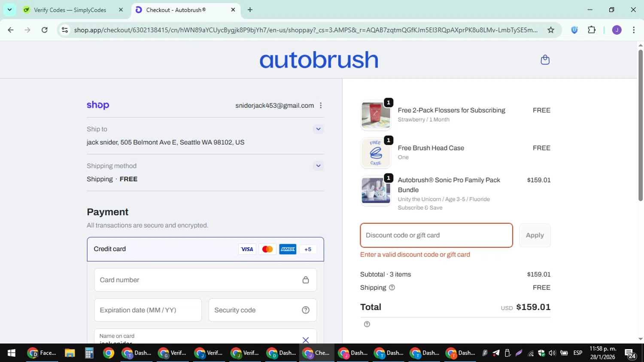This screenshot has height=362, width=644.
Task: Open the tab search dropdown
Action: 9,9
